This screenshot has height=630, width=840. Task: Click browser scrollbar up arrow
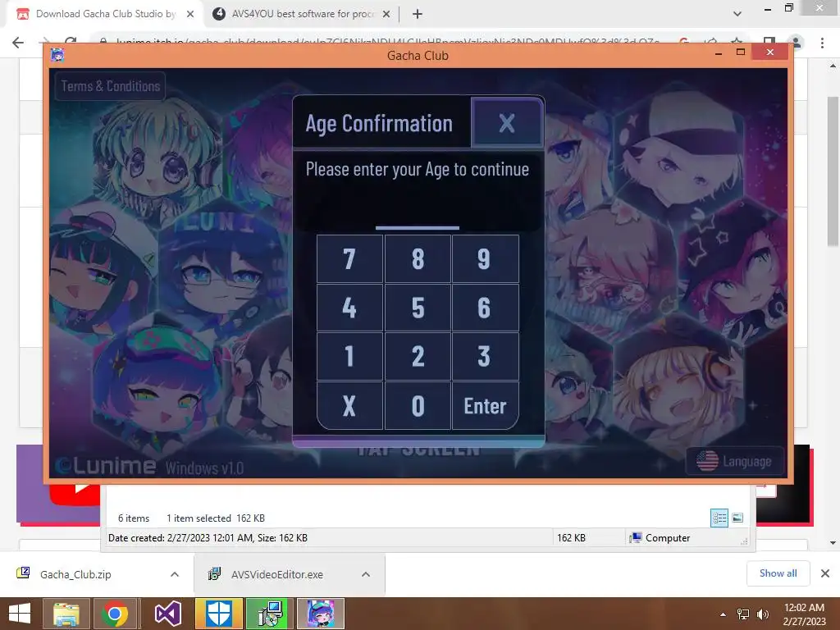[x=833, y=66]
